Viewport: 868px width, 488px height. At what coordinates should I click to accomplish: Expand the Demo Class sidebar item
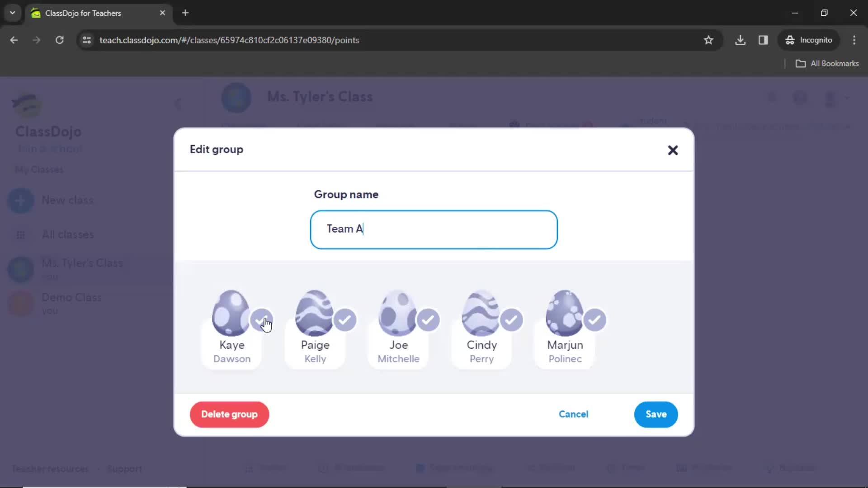[x=71, y=297]
